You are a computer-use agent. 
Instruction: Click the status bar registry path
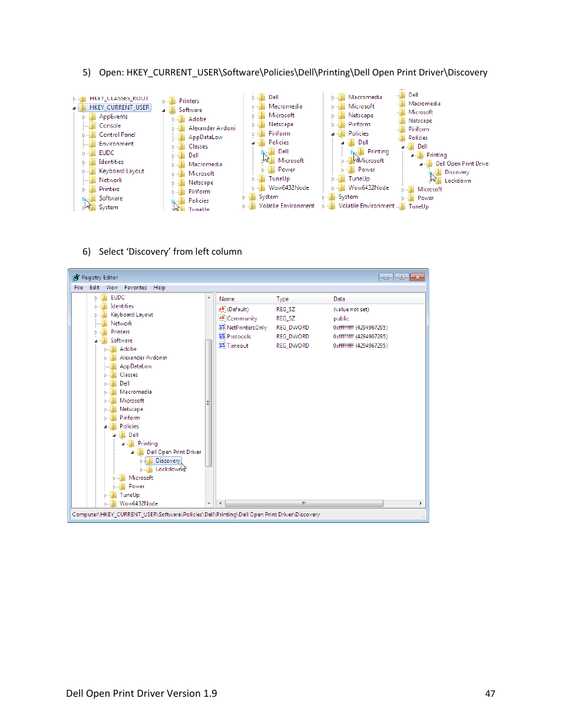tap(196, 515)
